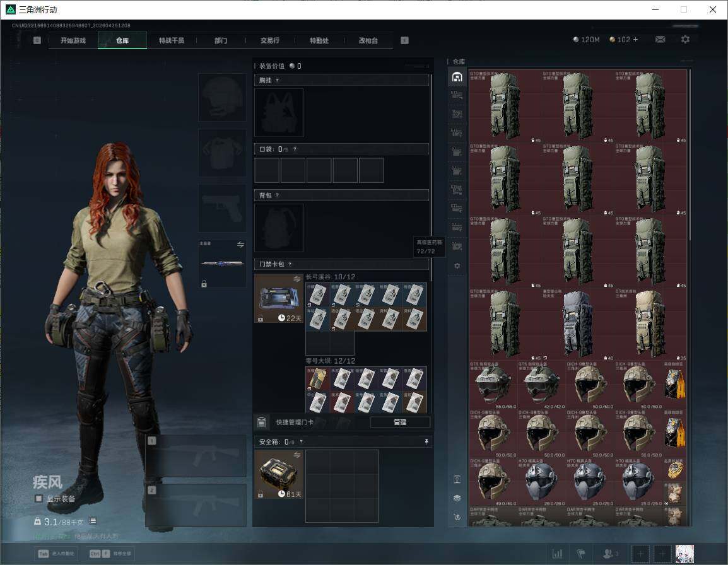728x565 pixels.
Task: Click the flag icon in bottom bar
Action: coord(581,554)
